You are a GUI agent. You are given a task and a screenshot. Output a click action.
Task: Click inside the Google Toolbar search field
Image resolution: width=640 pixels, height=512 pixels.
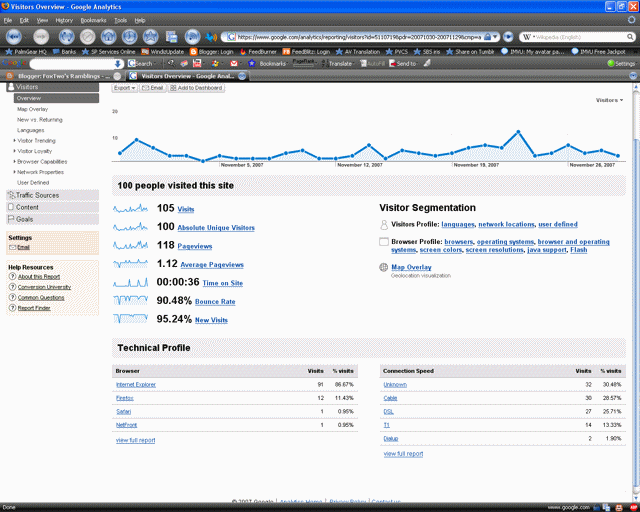point(73,64)
